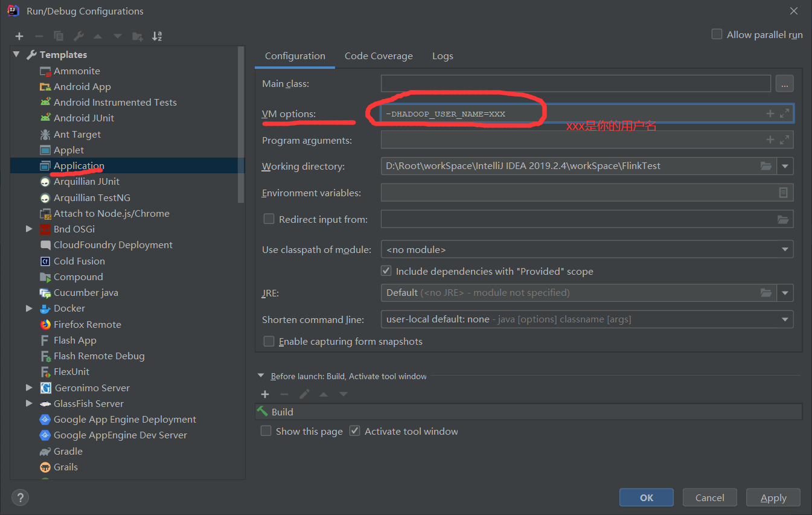Screen dimensions: 812x515
Task: Click the Apply button
Action: pos(773,497)
